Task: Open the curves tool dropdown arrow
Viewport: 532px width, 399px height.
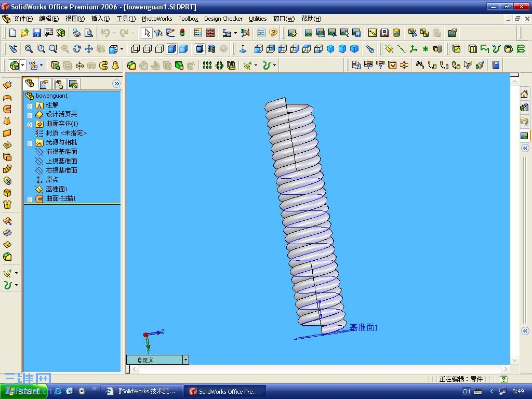Action: [x=274, y=65]
